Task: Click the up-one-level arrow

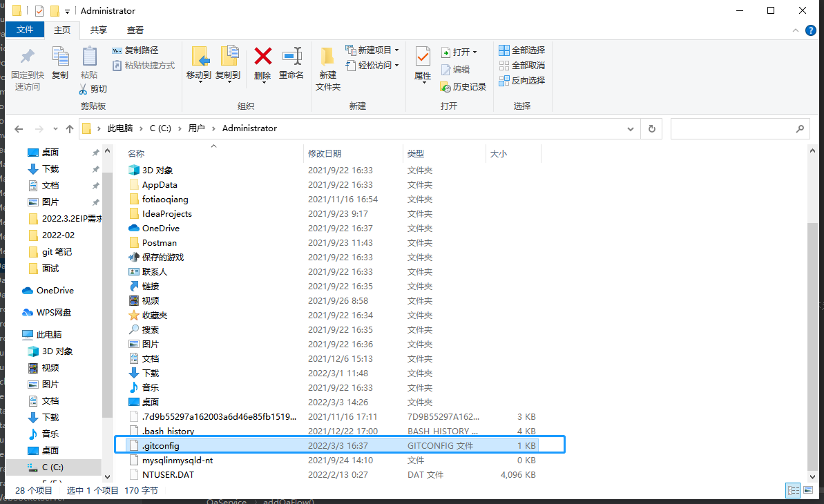Action: tap(69, 128)
